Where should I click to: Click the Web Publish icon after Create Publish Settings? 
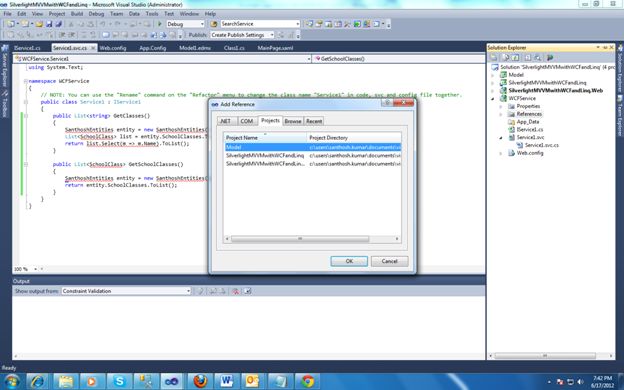click(x=281, y=35)
